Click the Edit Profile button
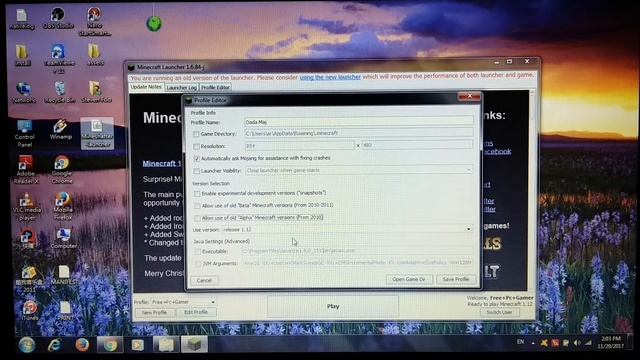 click(196, 312)
